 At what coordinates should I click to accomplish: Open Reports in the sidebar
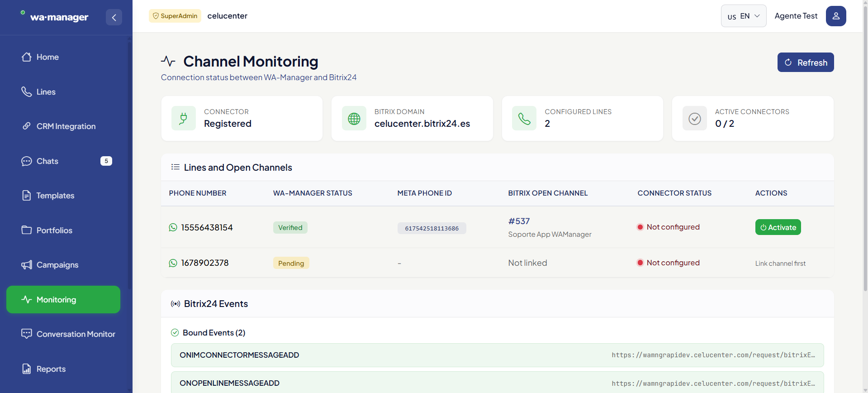(63, 369)
